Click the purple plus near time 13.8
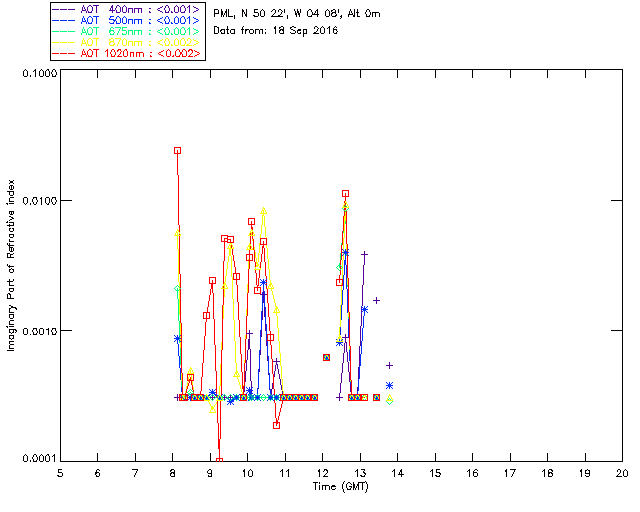640x512 pixels. click(389, 365)
